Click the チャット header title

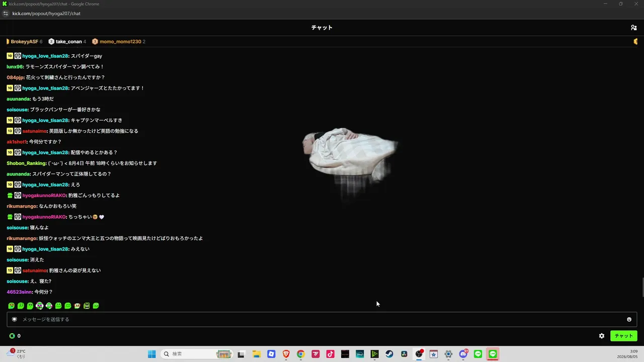[322, 28]
